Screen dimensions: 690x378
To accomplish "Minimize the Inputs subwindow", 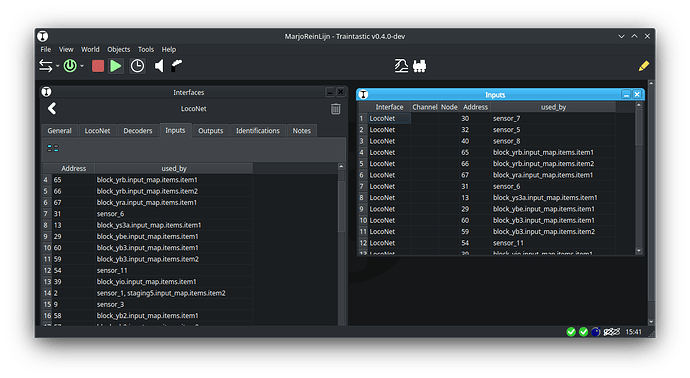I will pos(626,95).
